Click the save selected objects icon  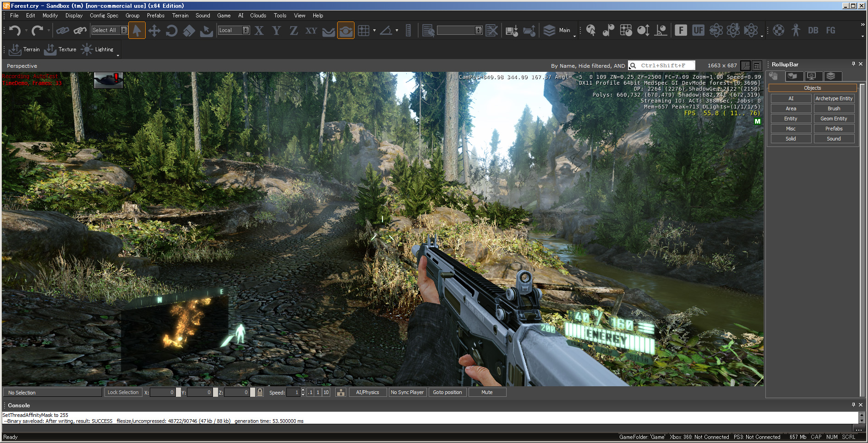(512, 31)
